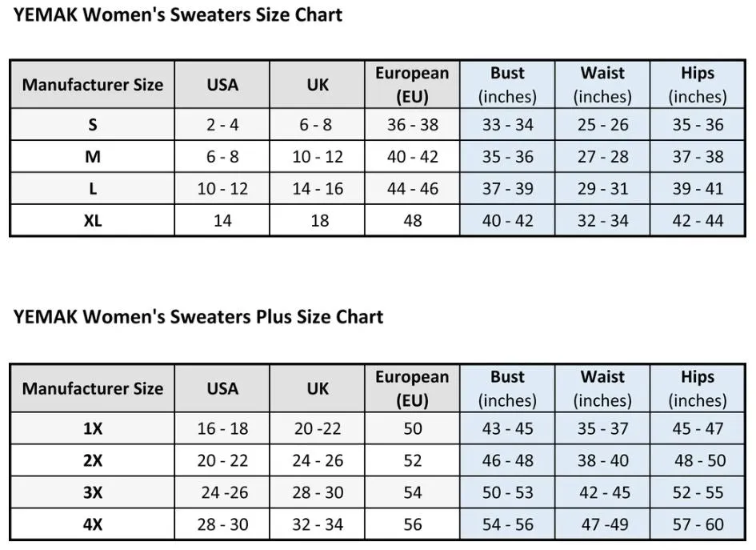Image resolution: width=756 pixels, height=550 pixels.
Task: Select the Waist 27 - 28 cell
Action: click(x=602, y=157)
